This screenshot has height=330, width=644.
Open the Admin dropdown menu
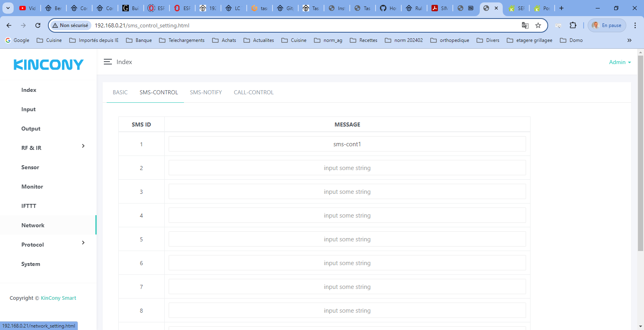click(x=619, y=62)
